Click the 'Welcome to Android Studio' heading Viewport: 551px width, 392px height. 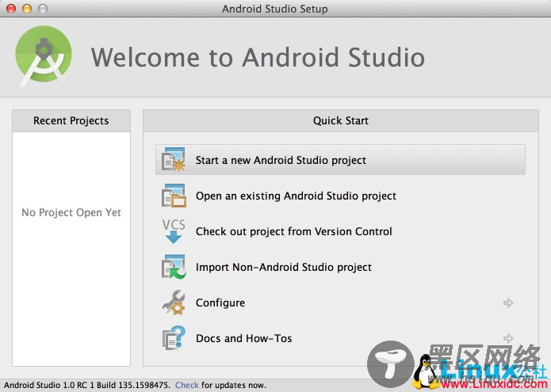coord(258,57)
